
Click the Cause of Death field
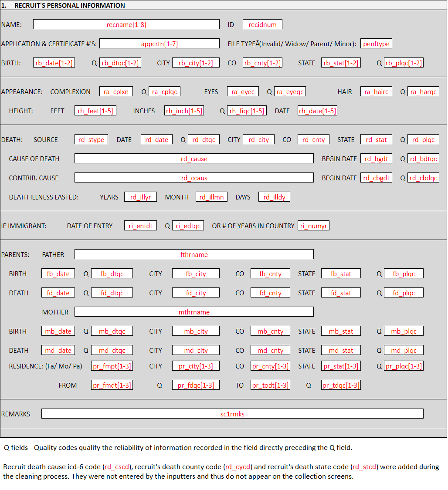coord(194,159)
